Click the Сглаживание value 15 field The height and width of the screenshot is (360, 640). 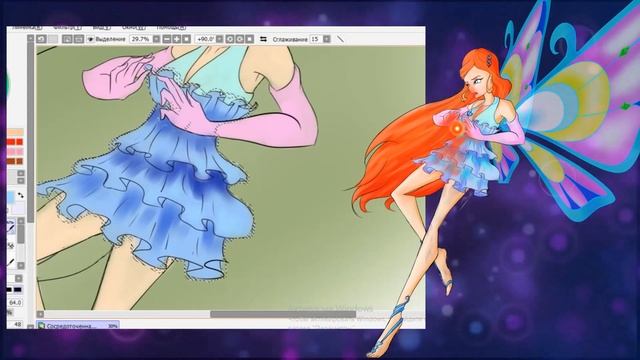[x=316, y=39]
